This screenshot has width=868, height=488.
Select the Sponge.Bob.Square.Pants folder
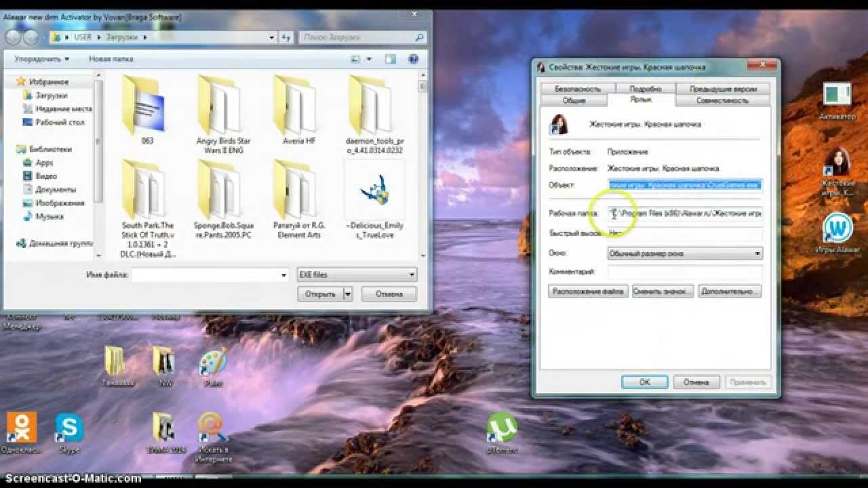click(223, 200)
